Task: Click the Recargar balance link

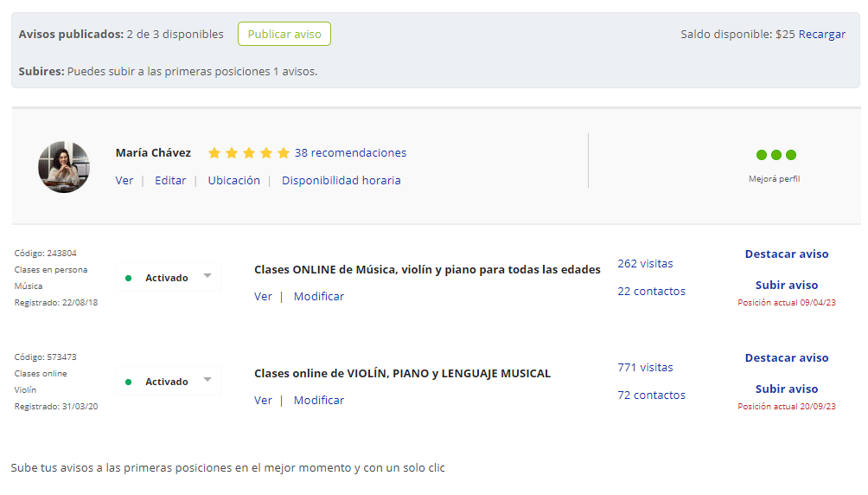Action: [821, 35]
